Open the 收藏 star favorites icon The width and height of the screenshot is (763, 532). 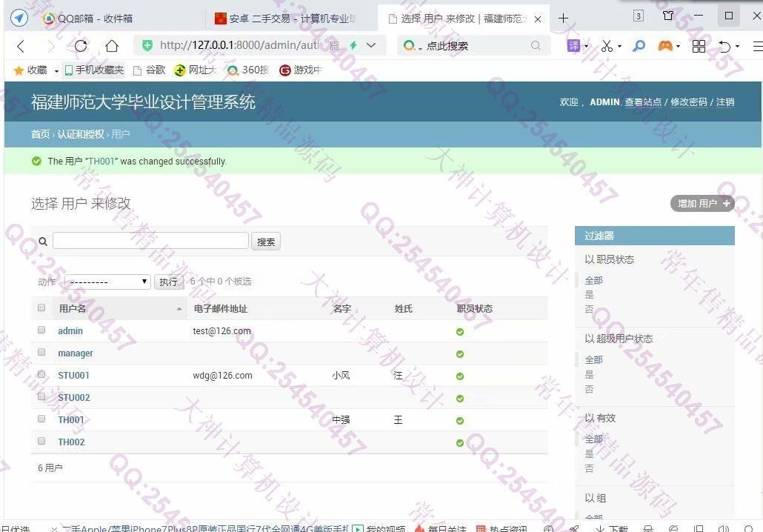click(19, 70)
